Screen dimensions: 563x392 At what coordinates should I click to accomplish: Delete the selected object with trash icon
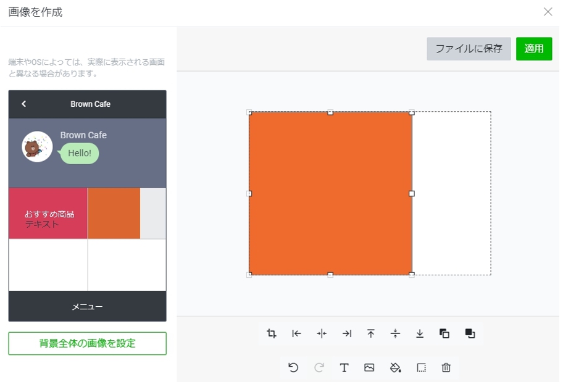pos(446,368)
